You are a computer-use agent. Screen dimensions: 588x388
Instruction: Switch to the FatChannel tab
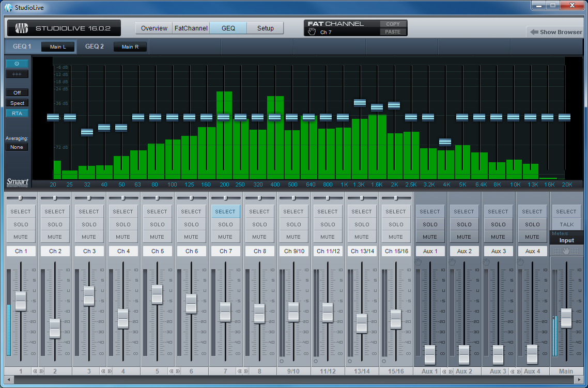(x=191, y=28)
